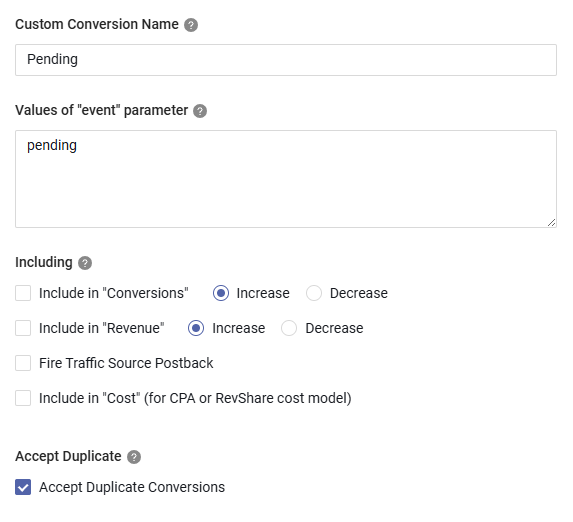Select Increase radio for Conversions

coord(221,293)
